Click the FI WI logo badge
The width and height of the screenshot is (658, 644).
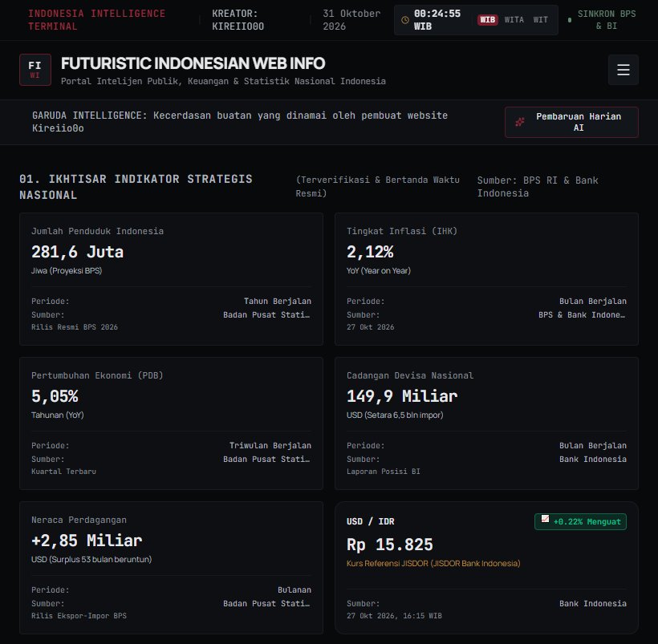[35, 70]
